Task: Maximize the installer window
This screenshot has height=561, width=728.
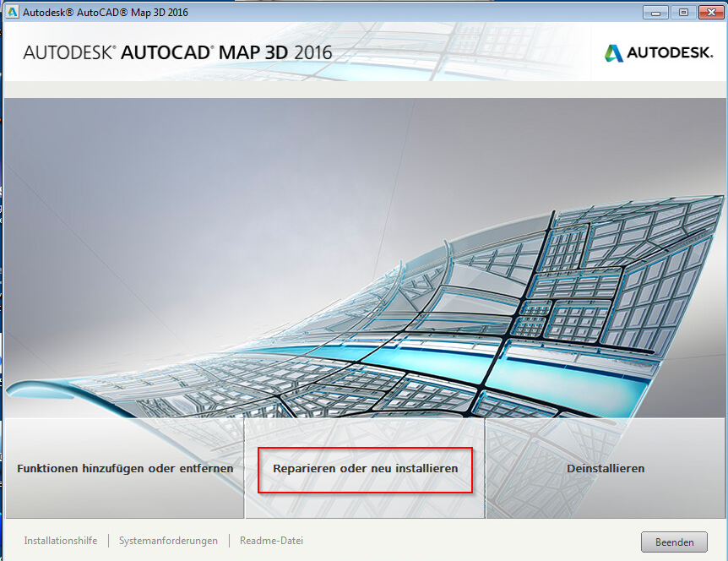Action: point(682,12)
